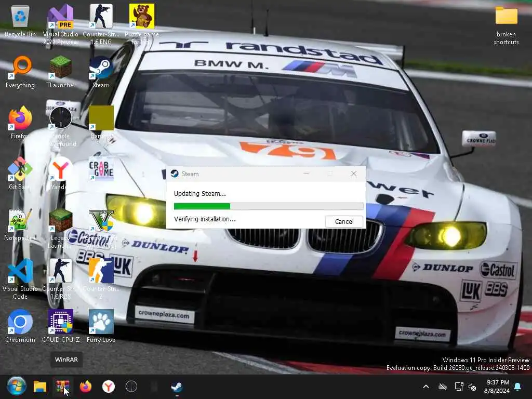Open WinRAR from the taskbar
Screen dimensions: 532x399
click(x=63, y=387)
